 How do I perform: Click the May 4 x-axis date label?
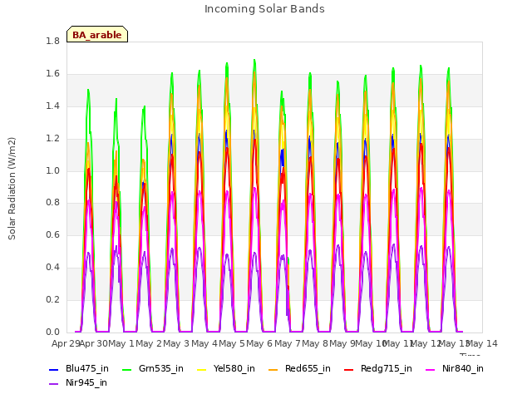click(204, 343)
